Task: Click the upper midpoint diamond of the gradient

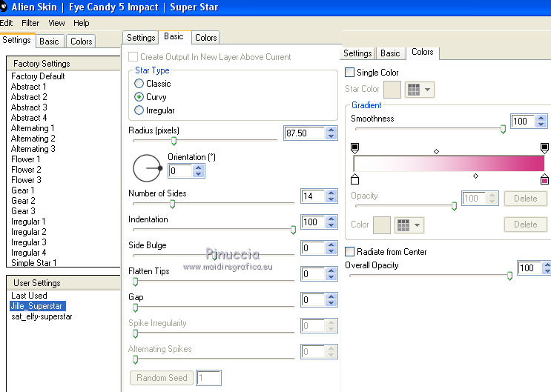Action: (x=437, y=151)
